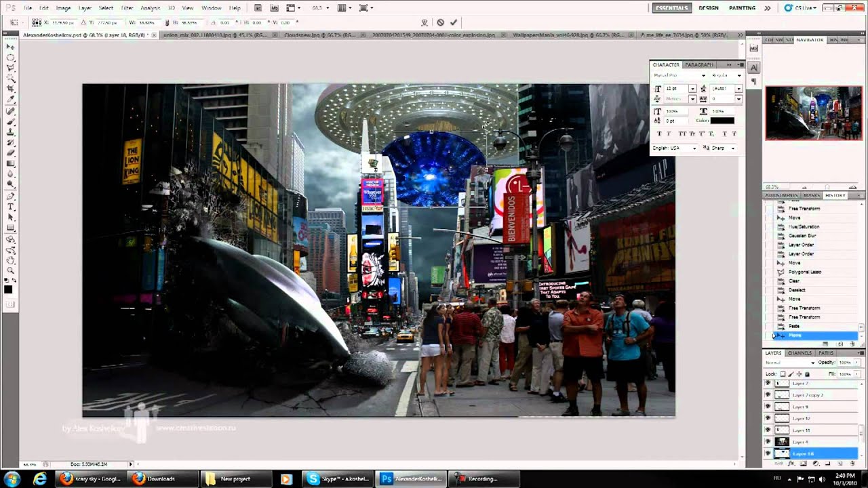The width and height of the screenshot is (868, 488).
Task: Toggle lock all padlock in Layers panel
Action: (x=807, y=374)
